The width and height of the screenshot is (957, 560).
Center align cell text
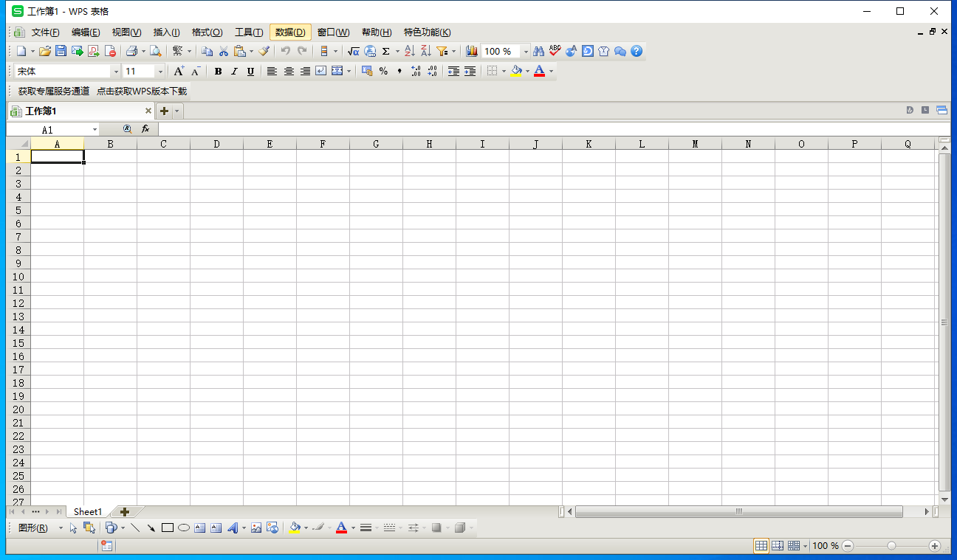[289, 72]
